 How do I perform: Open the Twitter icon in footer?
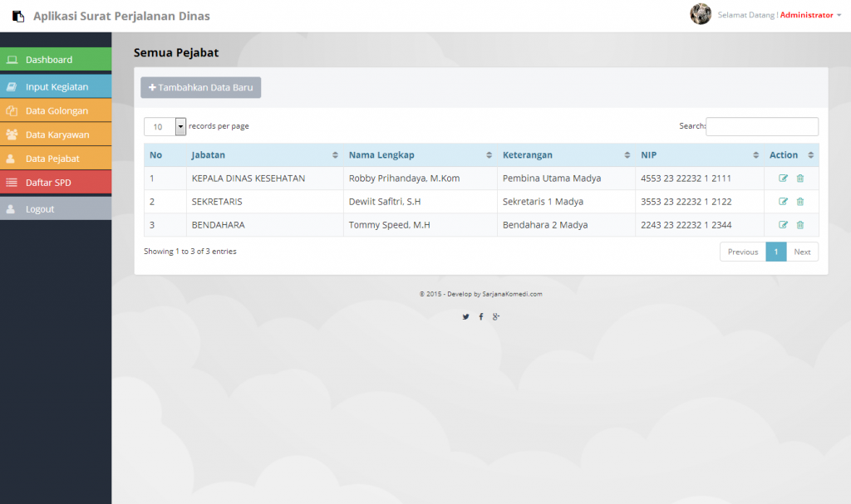(x=466, y=316)
